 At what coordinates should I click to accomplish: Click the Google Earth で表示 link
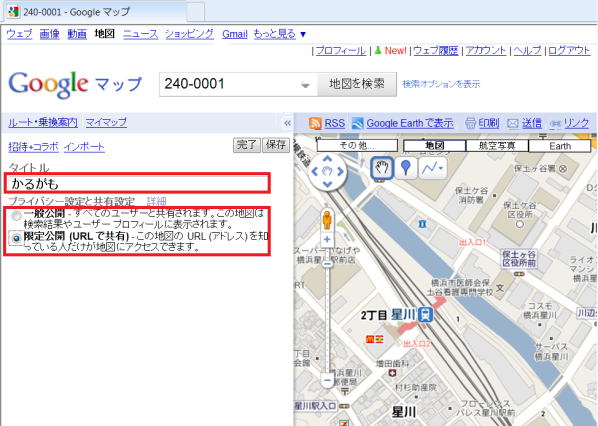410,123
